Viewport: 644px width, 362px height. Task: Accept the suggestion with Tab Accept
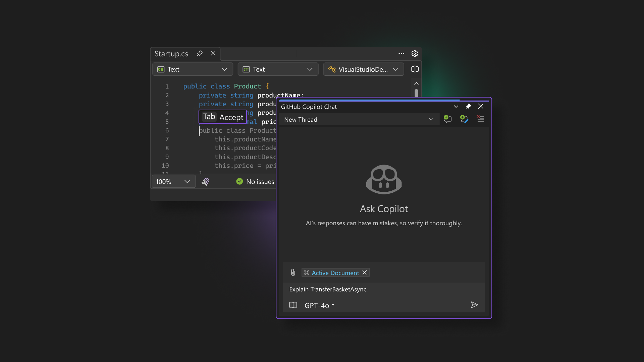[223, 117]
